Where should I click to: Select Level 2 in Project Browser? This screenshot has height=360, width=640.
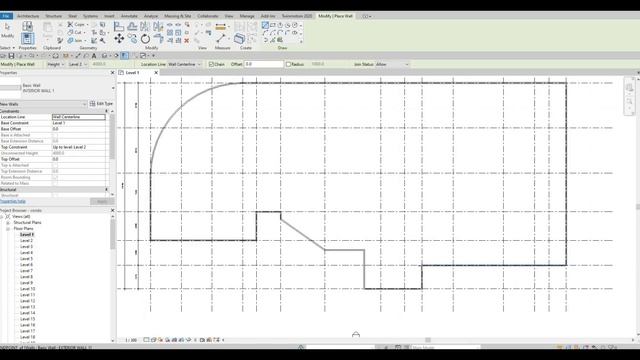[x=26, y=241]
